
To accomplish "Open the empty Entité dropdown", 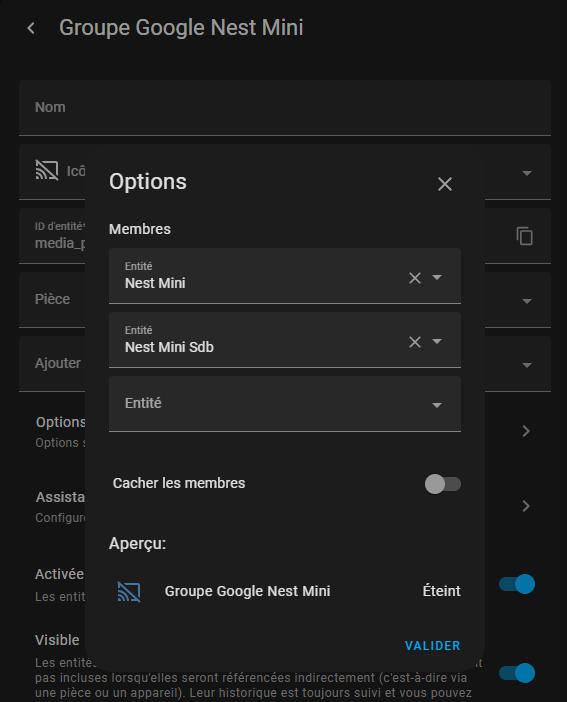I will 285,404.
